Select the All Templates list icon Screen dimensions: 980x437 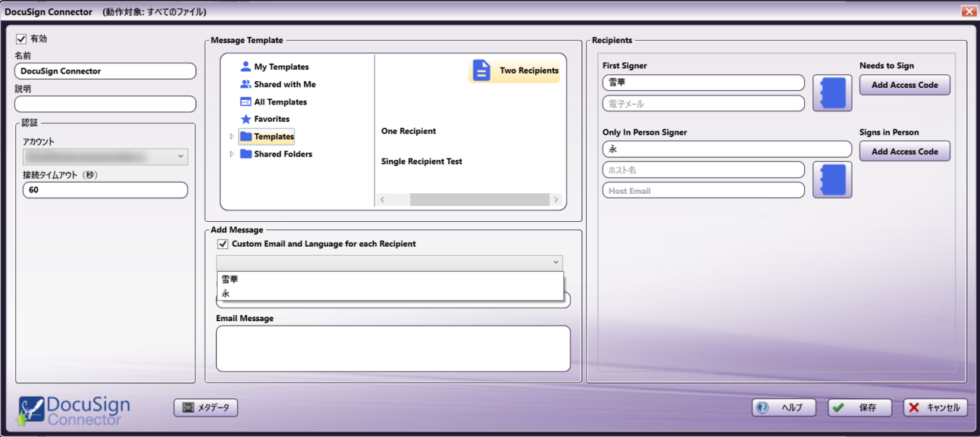(x=246, y=101)
